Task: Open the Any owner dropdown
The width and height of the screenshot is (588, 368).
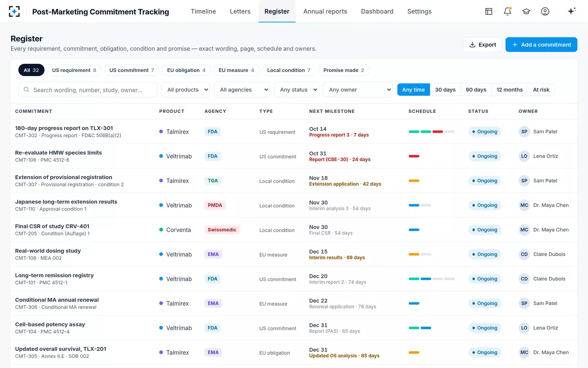Action: 358,90
